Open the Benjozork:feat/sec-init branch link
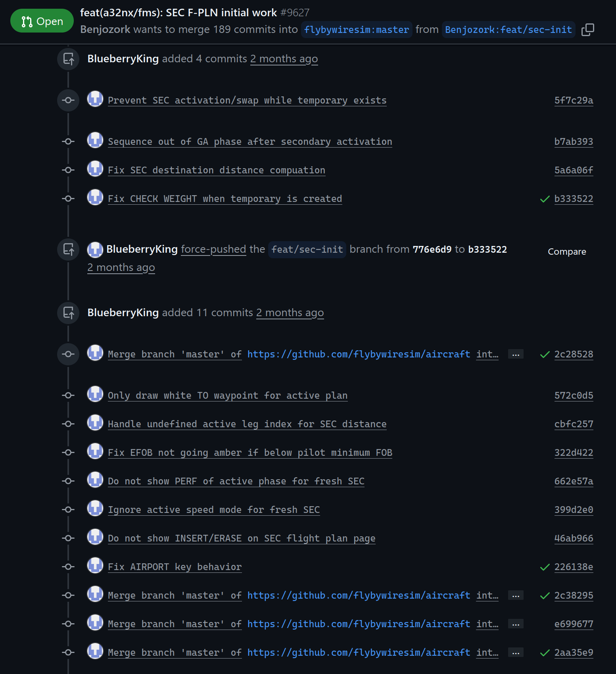Image resolution: width=616 pixels, height=674 pixels. point(508,30)
